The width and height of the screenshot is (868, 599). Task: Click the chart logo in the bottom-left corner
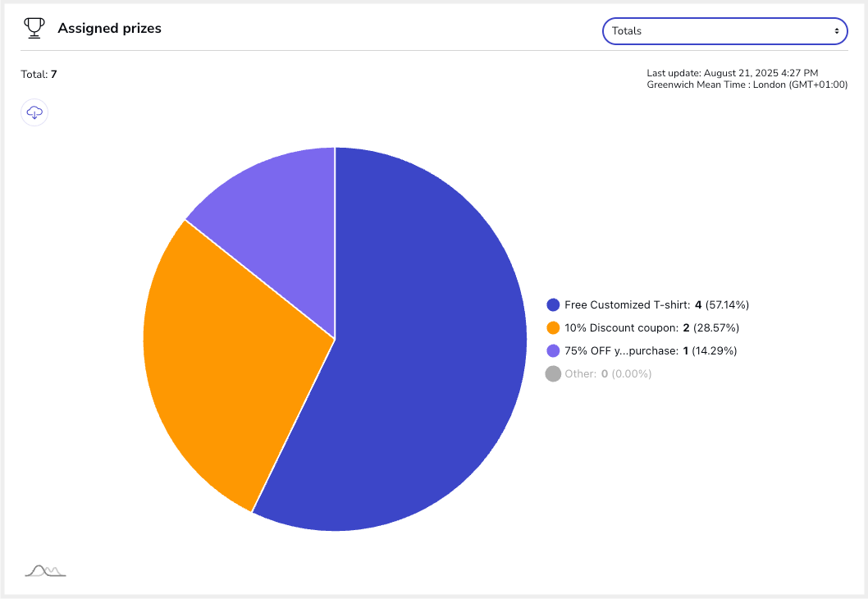[45, 570]
